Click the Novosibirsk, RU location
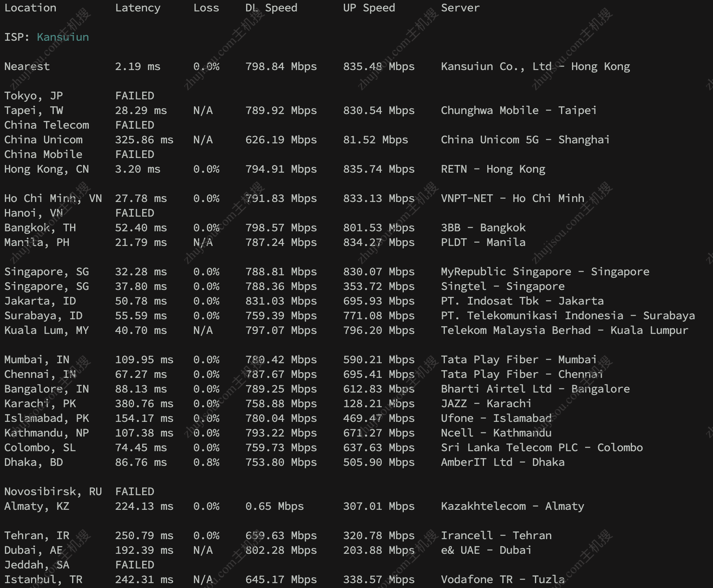The image size is (713, 588). [53, 491]
